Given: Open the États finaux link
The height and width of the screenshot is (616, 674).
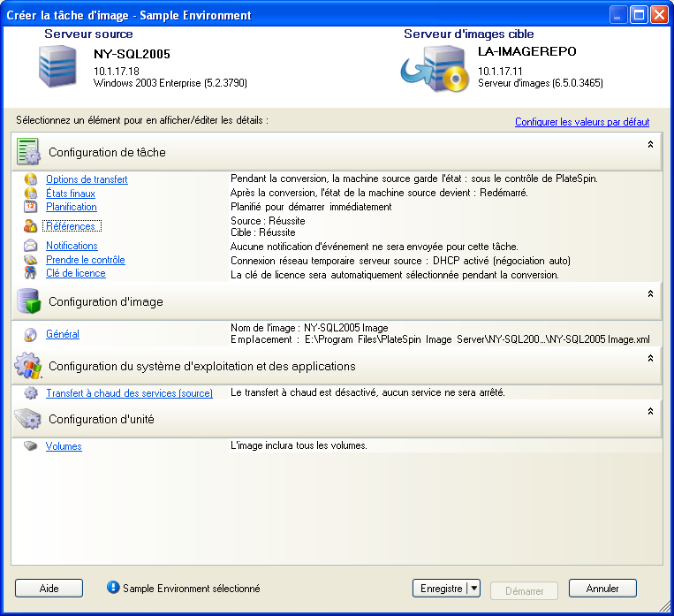Looking at the screenshot, I should (71, 194).
